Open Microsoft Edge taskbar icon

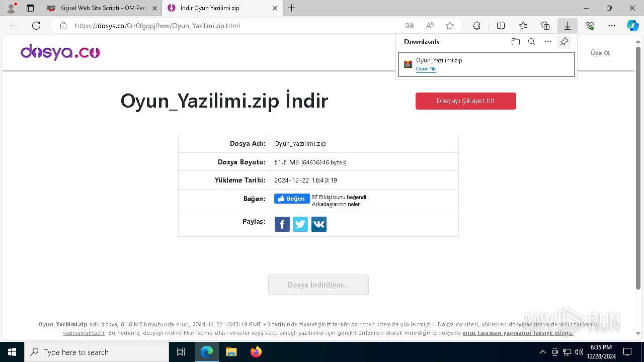(x=207, y=352)
